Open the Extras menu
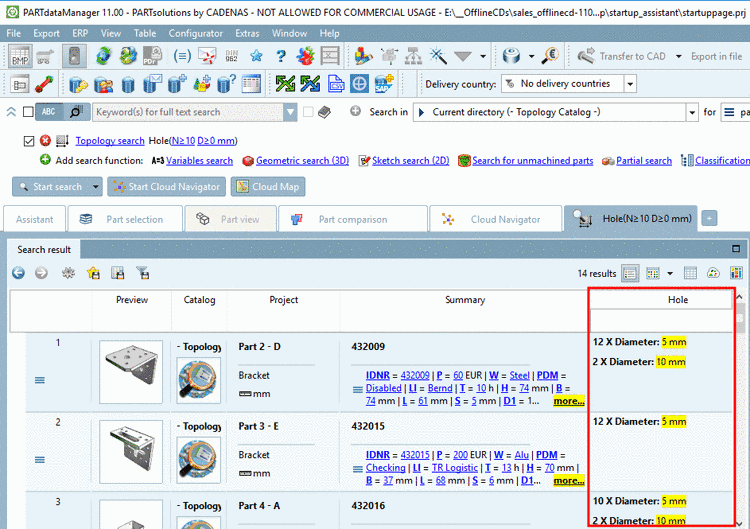Image resolution: width=750 pixels, height=529 pixels. coord(247,33)
